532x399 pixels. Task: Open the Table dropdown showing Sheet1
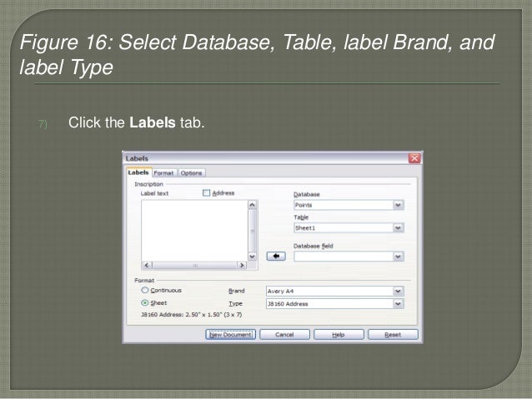[x=398, y=227]
